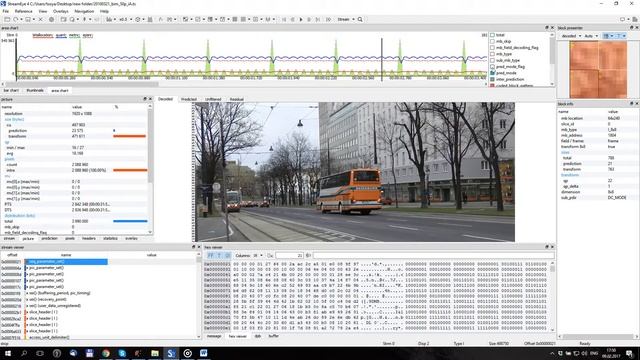
Task: Switch to the prediction tab
Action: (x=49, y=238)
